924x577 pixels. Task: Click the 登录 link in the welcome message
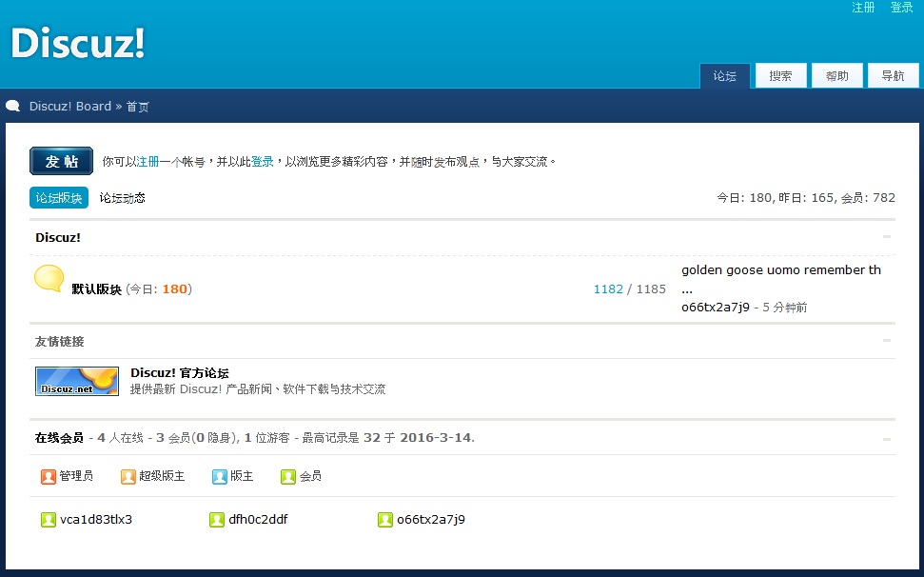tap(263, 162)
